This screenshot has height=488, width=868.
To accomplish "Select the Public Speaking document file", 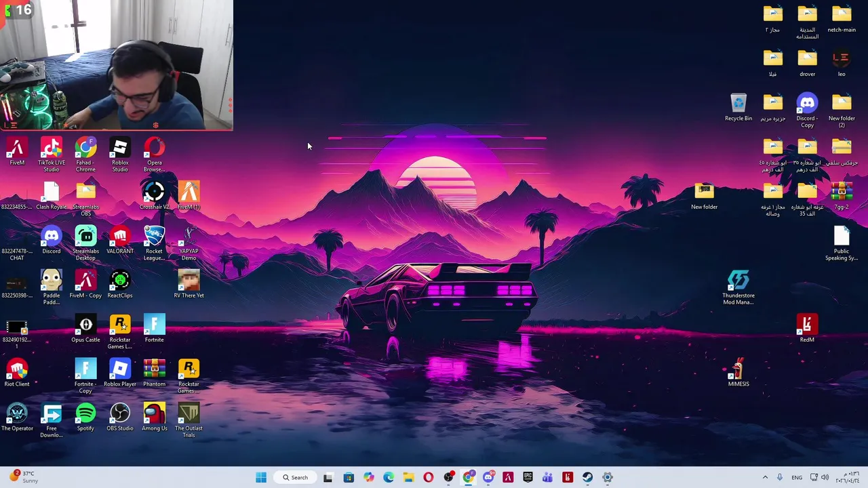I will (842, 243).
